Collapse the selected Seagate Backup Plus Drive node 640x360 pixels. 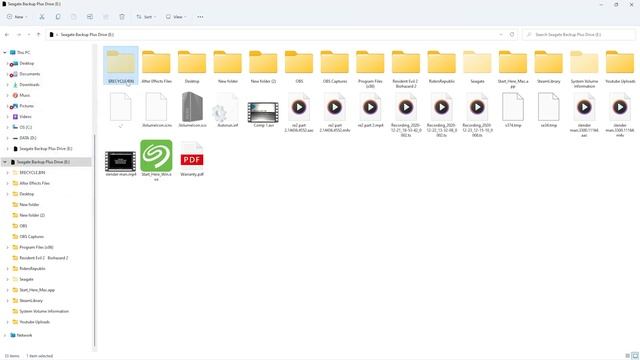[x=5, y=162]
